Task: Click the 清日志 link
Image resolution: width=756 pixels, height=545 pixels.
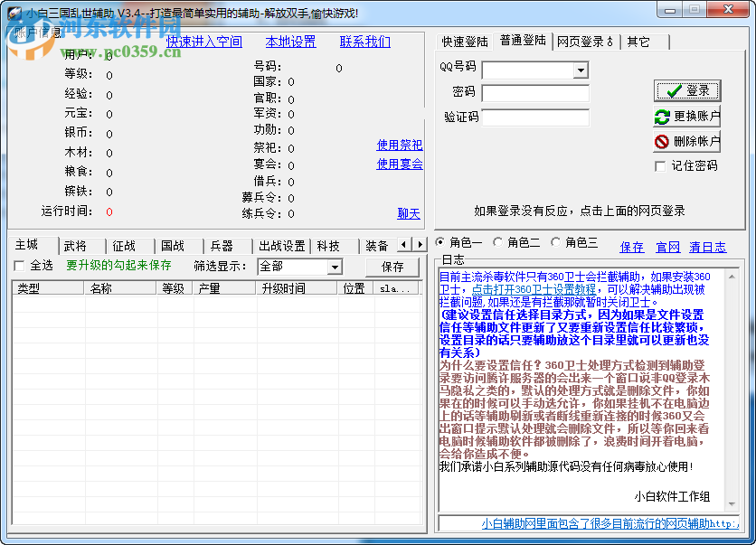Action: tap(707, 248)
